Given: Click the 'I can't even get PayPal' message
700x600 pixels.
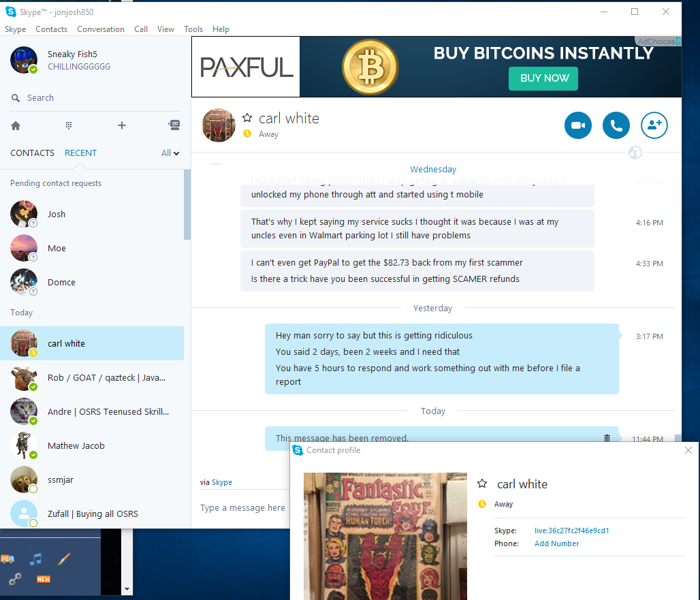Looking at the screenshot, I should 417,271.
